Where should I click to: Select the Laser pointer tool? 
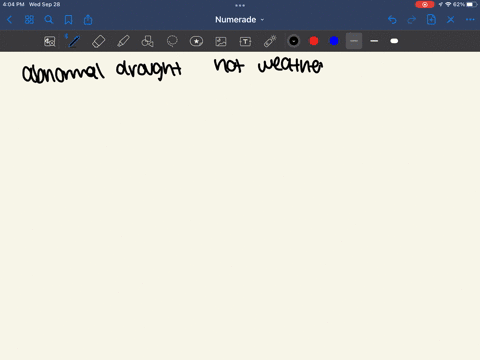[x=270, y=41]
